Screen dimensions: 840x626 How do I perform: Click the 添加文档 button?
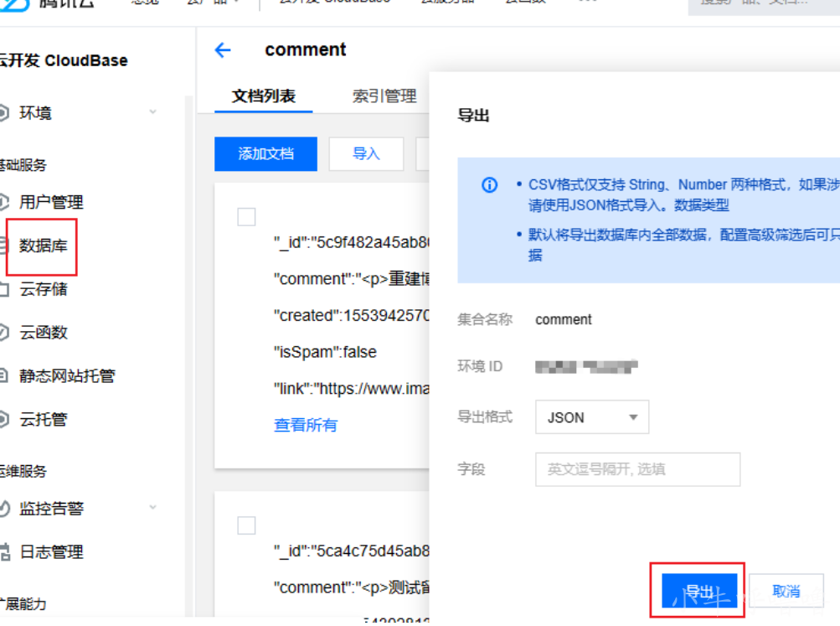click(x=265, y=154)
